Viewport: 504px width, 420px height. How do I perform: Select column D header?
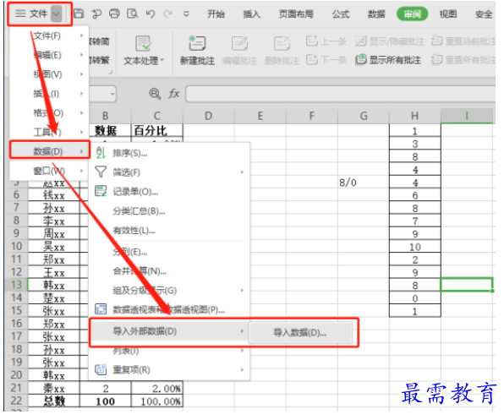point(209,116)
